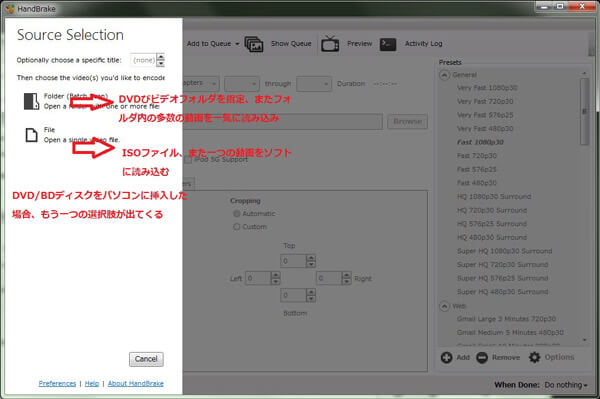Select the Very Fast 720p30 preset

point(485,101)
